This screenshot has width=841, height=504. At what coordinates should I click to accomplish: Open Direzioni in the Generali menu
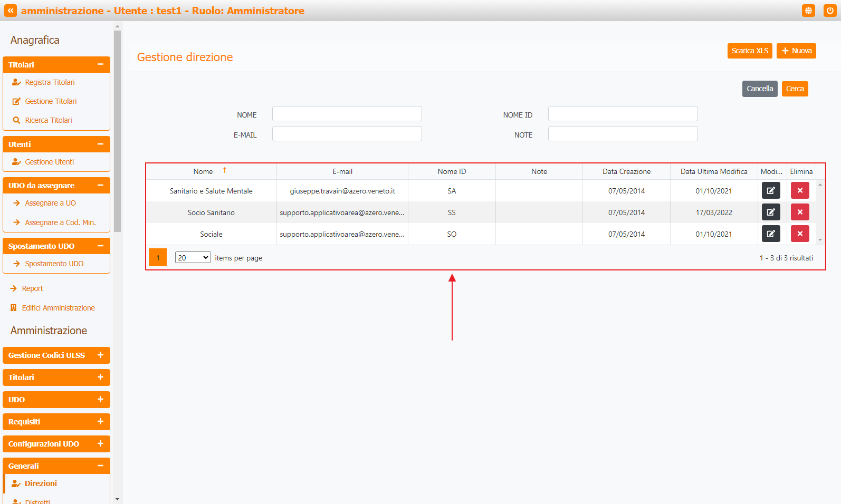[41, 483]
